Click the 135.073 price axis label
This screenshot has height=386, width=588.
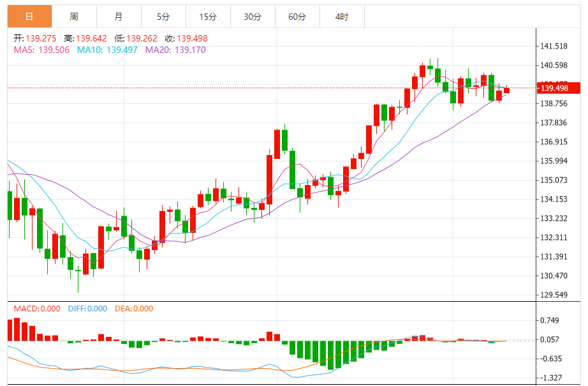click(554, 180)
